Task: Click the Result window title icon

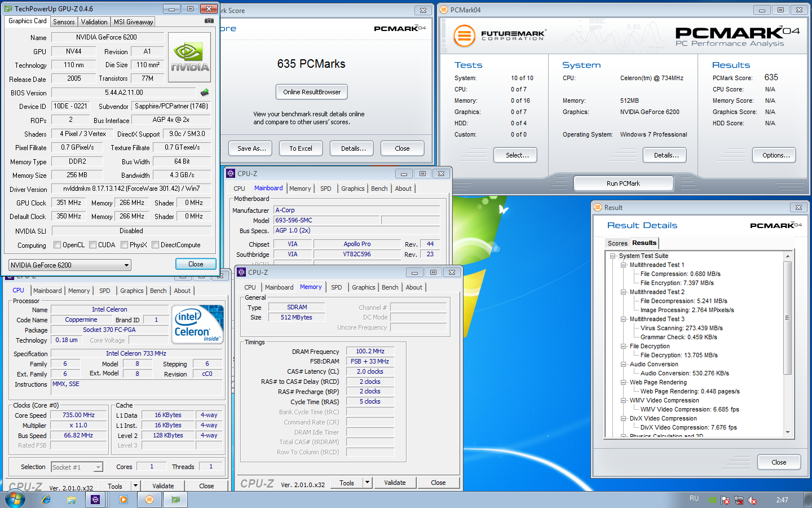Action: (x=598, y=207)
